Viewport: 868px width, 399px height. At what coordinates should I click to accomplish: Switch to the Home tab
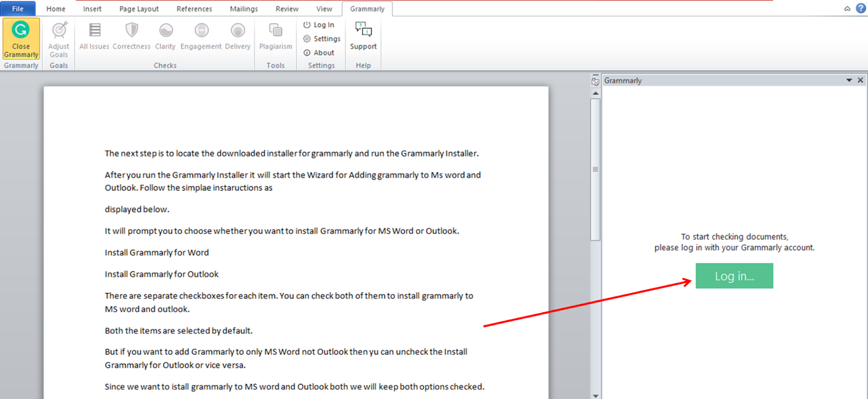(56, 9)
